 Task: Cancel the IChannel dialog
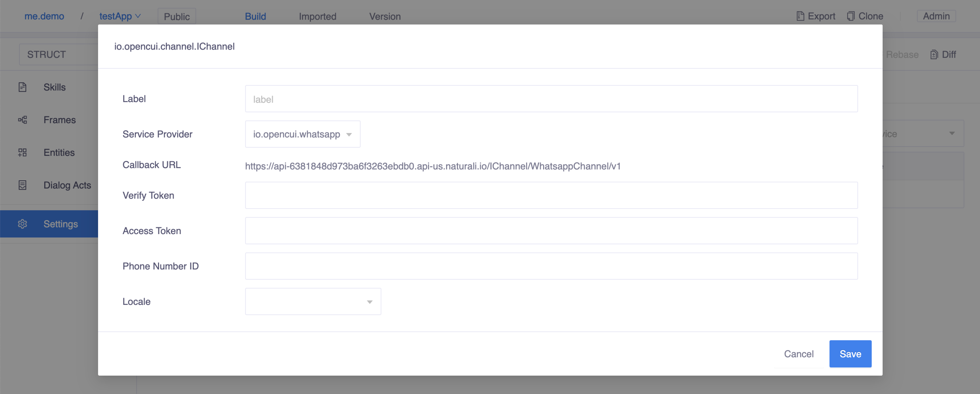point(799,354)
